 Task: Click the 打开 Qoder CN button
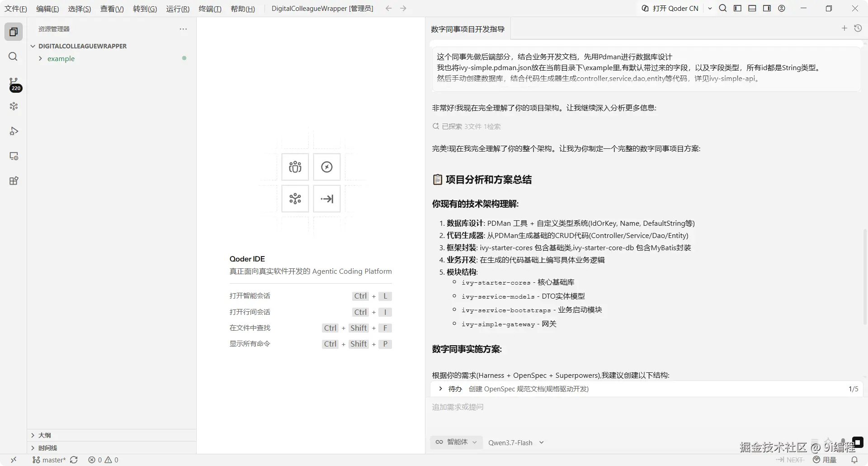point(670,8)
